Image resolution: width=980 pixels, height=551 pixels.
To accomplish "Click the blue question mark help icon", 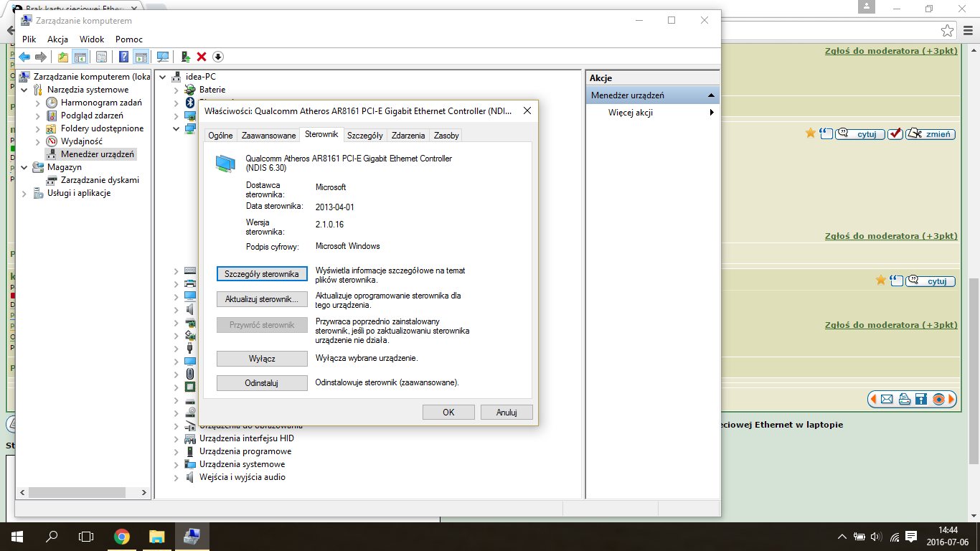I will click(124, 57).
